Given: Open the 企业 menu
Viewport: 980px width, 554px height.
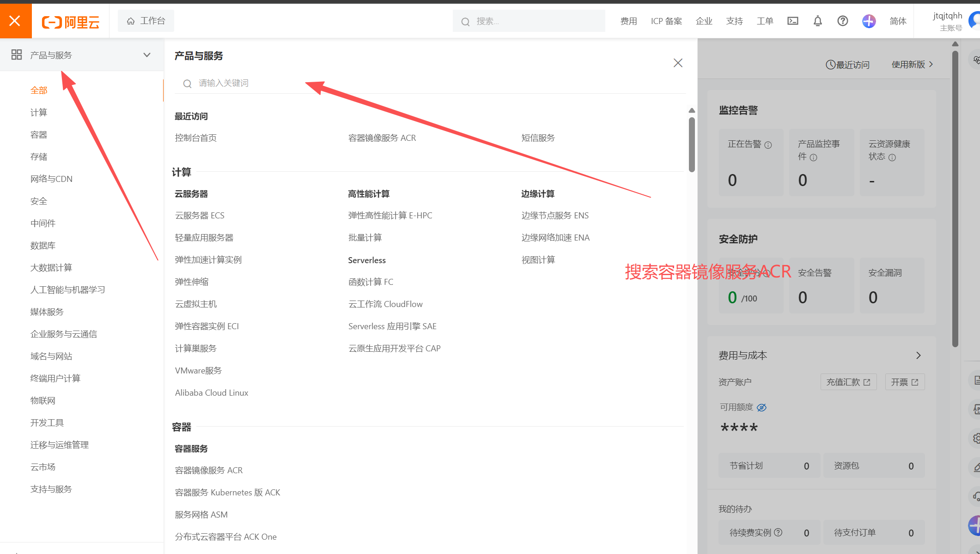Looking at the screenshot, I should [704, 21].
